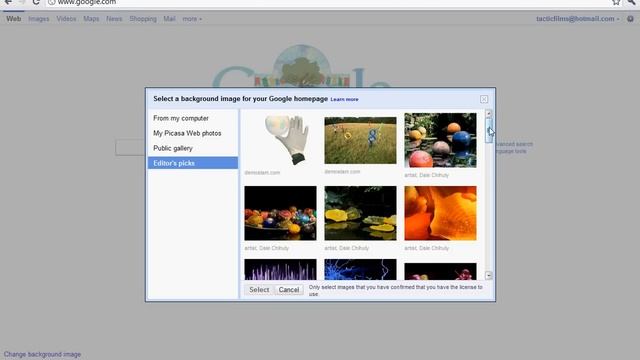The width and height of the screenshot is (640, 360).
Task: Select the orange glass closeup thumbnail
Action: (440, 213)
